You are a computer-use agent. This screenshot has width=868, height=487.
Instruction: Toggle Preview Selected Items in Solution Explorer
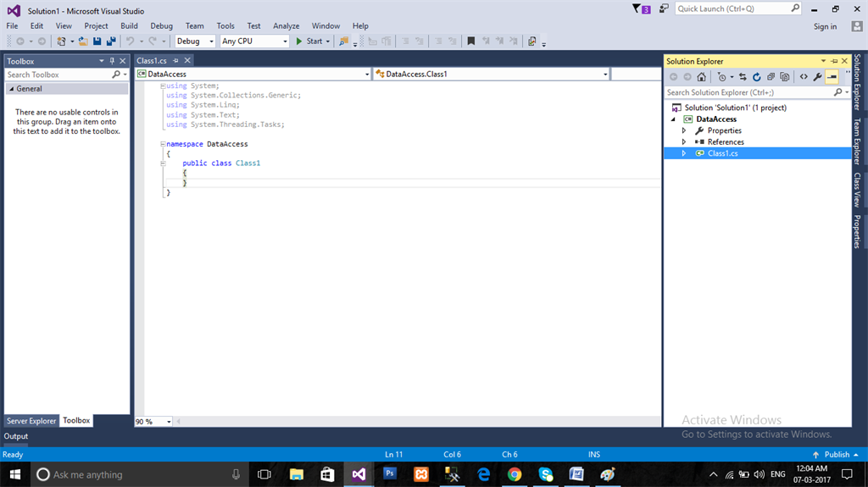[x=832, y=77]
